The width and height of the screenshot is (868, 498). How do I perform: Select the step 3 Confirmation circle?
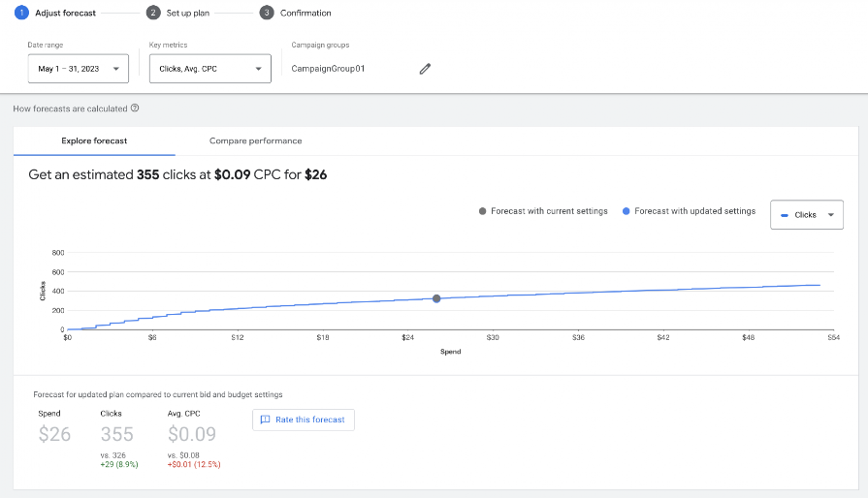[x=267, y=13]
